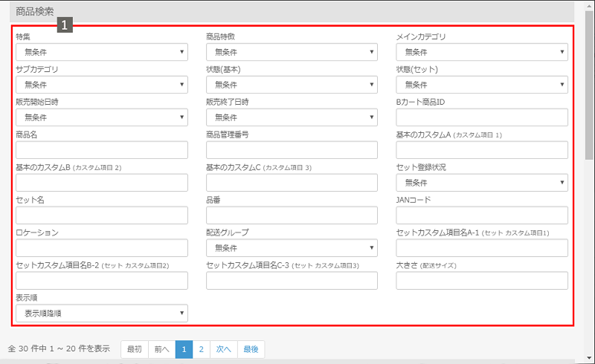Open the 特集 dropdown

(102, 52)
